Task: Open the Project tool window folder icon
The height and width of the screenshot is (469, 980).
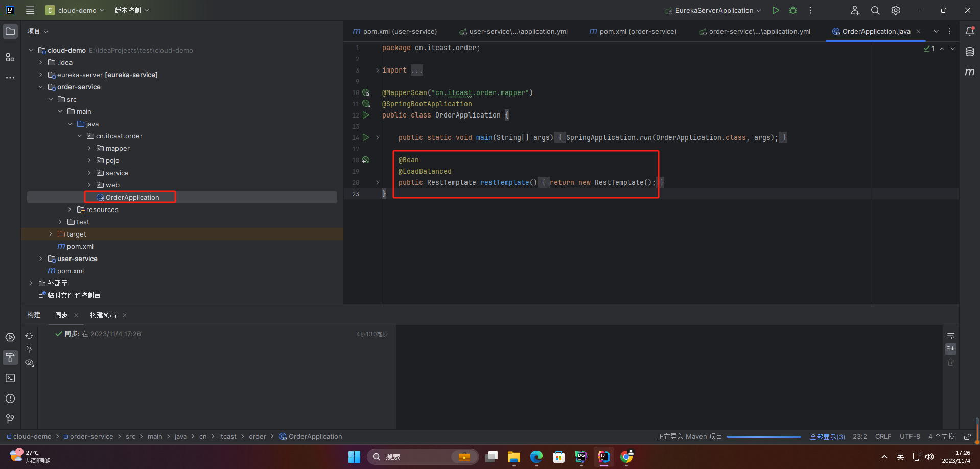Action: click(x=10, y=31)
